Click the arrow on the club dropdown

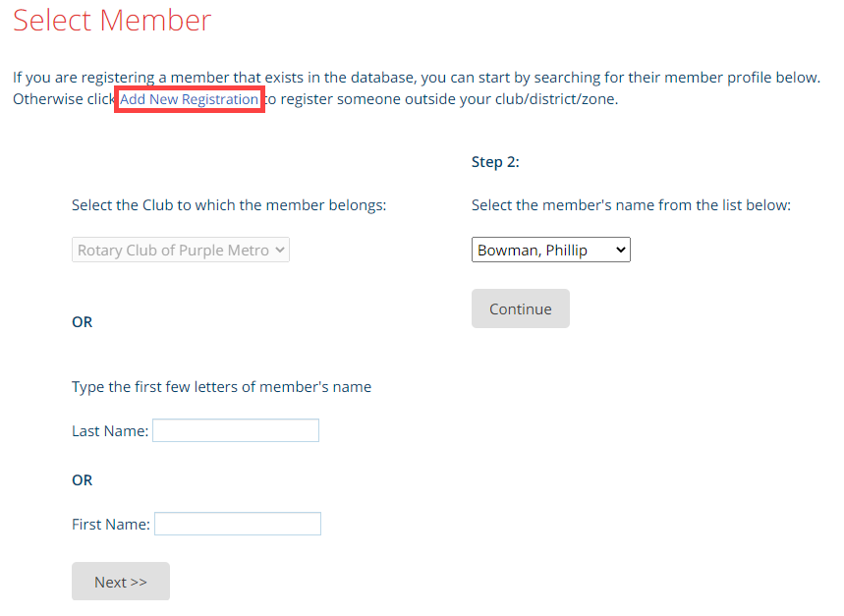[280, 251]
